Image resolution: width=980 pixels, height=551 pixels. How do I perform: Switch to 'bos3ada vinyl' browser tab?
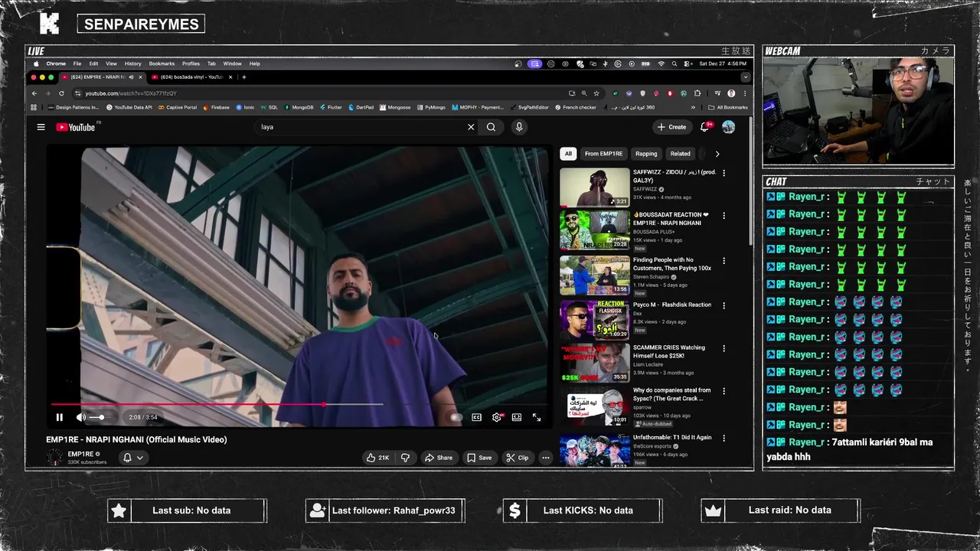(191, 77)
